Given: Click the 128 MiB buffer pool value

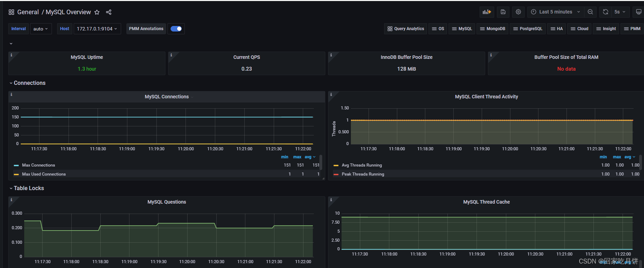Looking at the screenshot, I should (407, 69).
